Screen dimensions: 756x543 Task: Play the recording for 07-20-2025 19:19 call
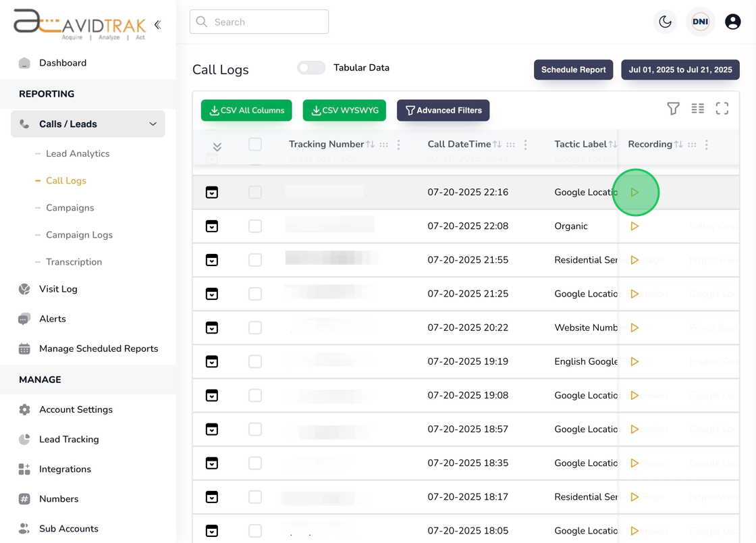(634, 362)
